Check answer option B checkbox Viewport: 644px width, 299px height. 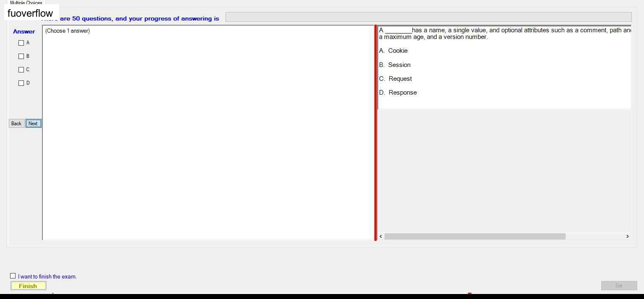(x=21, y=56)
